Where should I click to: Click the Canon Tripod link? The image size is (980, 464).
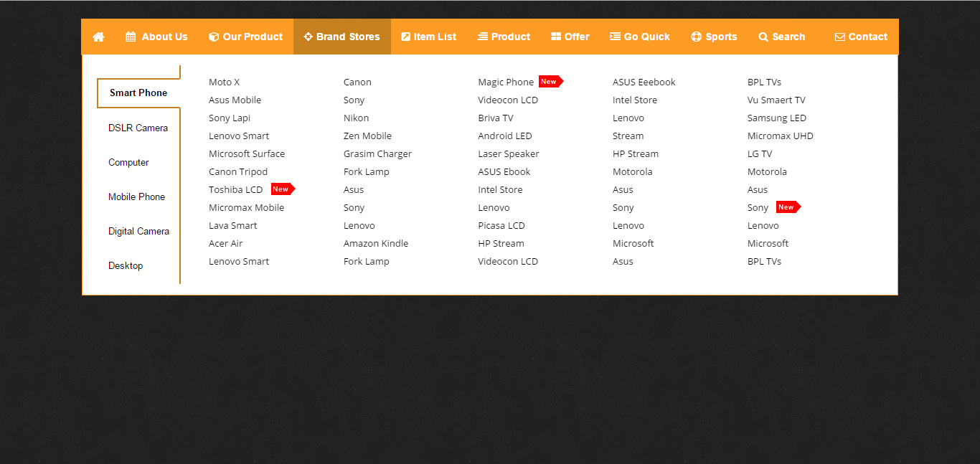tap(238, 171)
